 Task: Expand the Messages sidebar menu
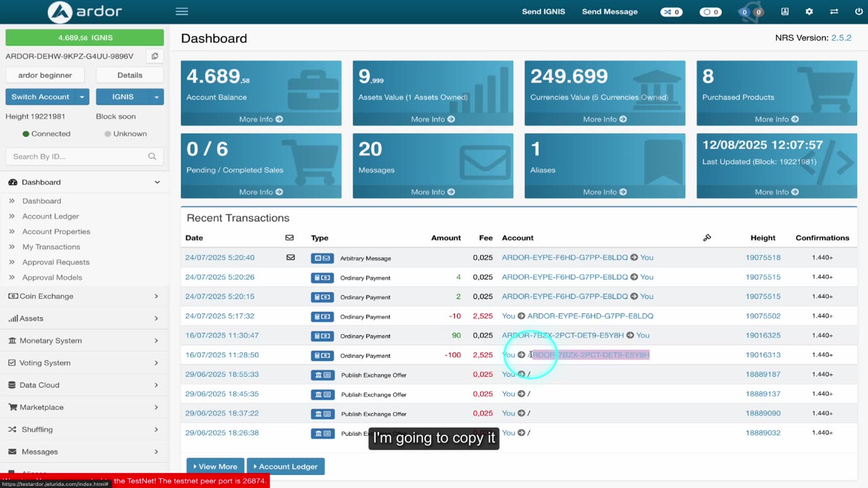tap(85, 452)
